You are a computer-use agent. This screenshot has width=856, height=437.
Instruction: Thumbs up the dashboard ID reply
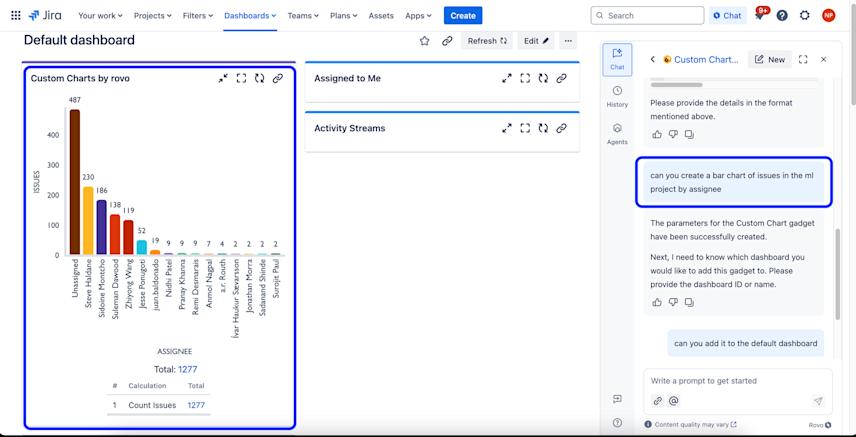pyautogui.click(x=657, y=302)
